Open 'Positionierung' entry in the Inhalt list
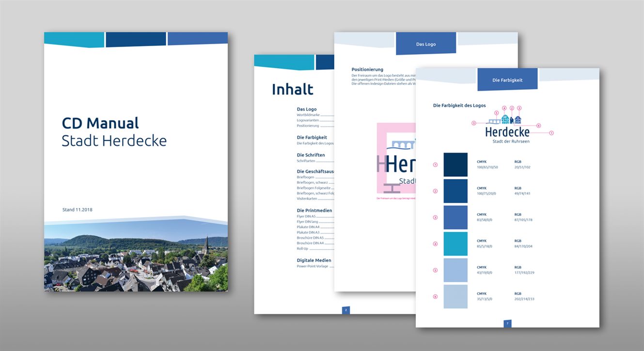 308,126
